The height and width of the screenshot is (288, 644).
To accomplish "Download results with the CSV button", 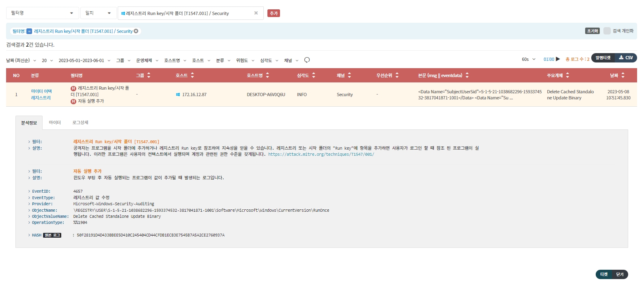I will click(626, 58).
